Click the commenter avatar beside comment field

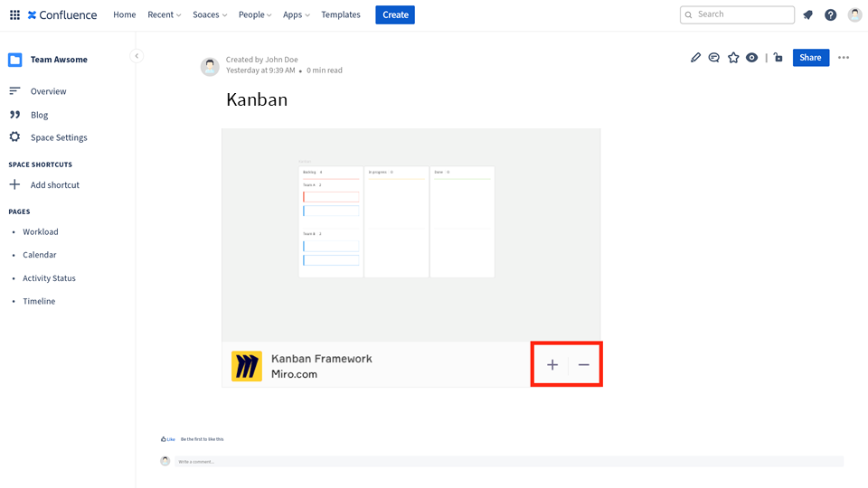click(x=165, y=461)
